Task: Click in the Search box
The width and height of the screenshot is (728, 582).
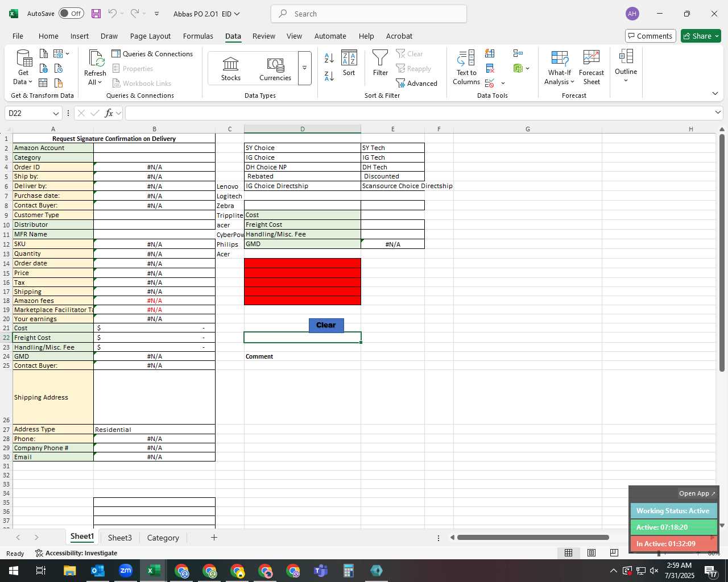Action: 369,14
